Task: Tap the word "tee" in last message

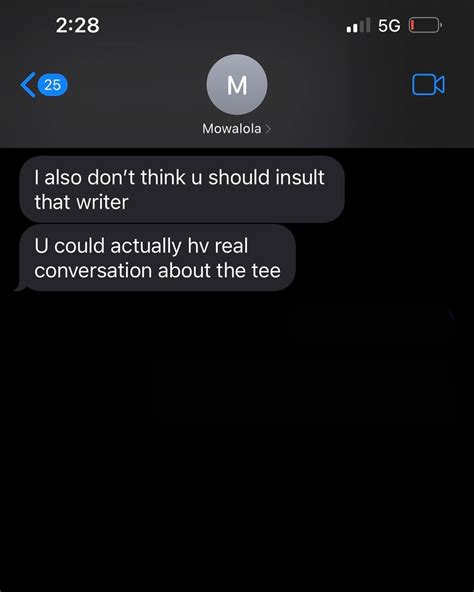Action: [266, 271]
